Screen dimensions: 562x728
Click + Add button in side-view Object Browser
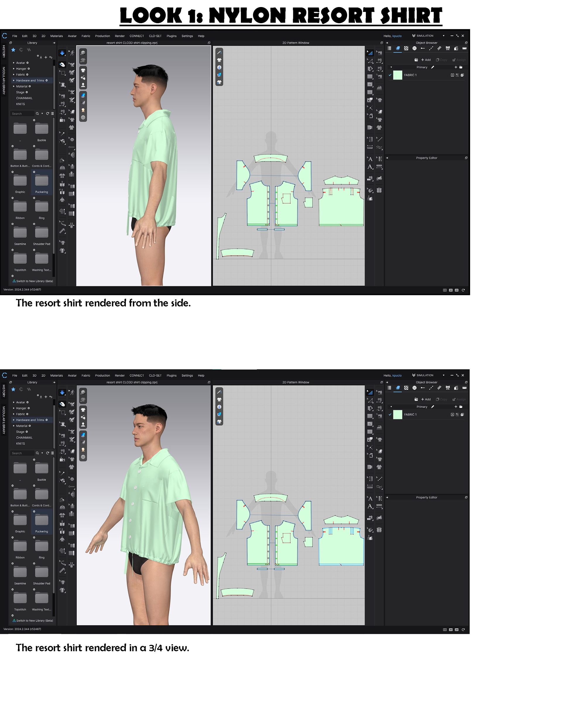point(426,60)
